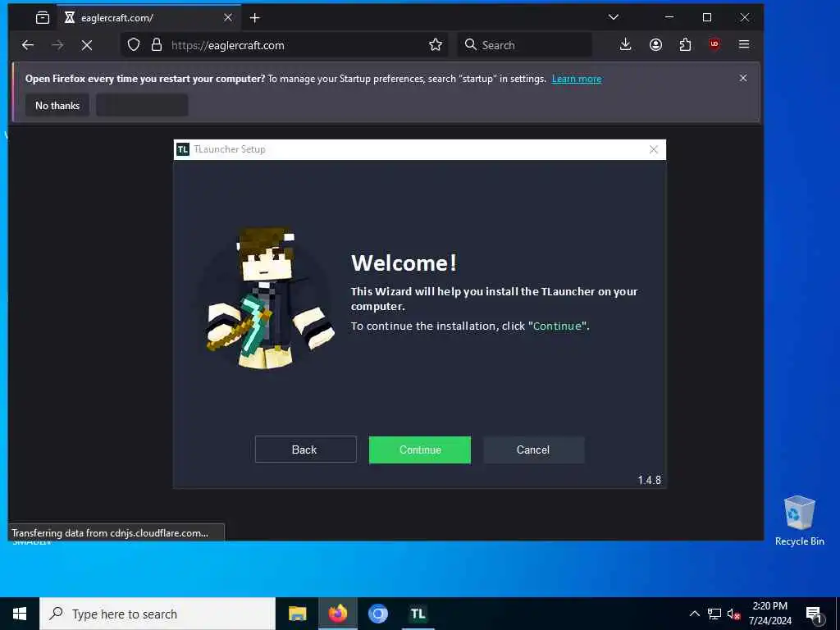Open the uBlock Origin extension icon
The image size is (840, 630).
pos(714,44)
